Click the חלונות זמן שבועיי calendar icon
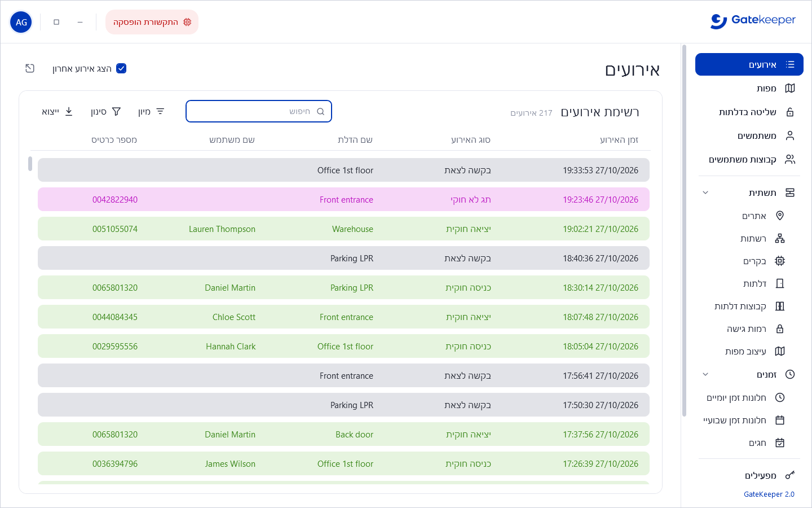The width and height of the screenshot is (812, 508). [780, 420]
